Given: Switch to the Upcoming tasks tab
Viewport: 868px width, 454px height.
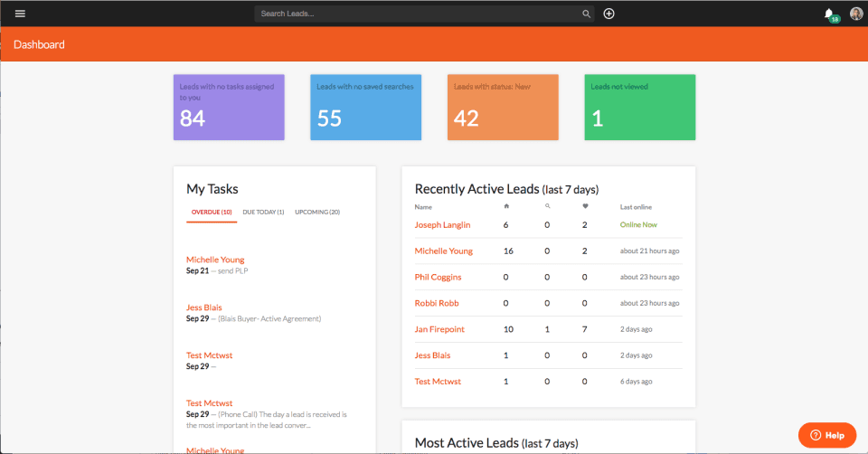Looking at the screenshot, I should 317,212.
